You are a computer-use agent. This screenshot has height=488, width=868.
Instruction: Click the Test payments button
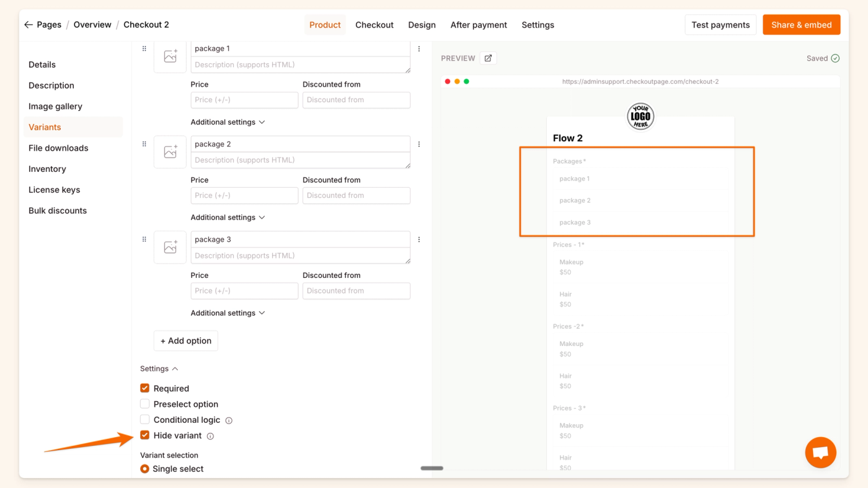point(720,25)
